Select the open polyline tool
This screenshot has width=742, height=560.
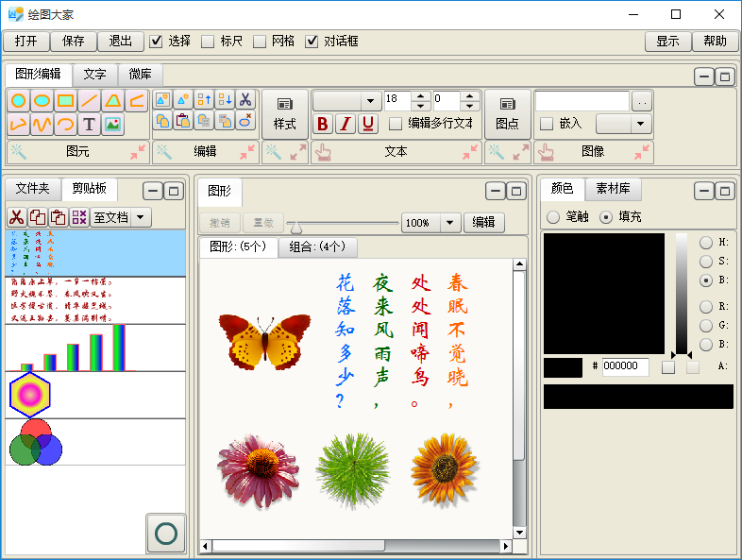tap(137, 100)
